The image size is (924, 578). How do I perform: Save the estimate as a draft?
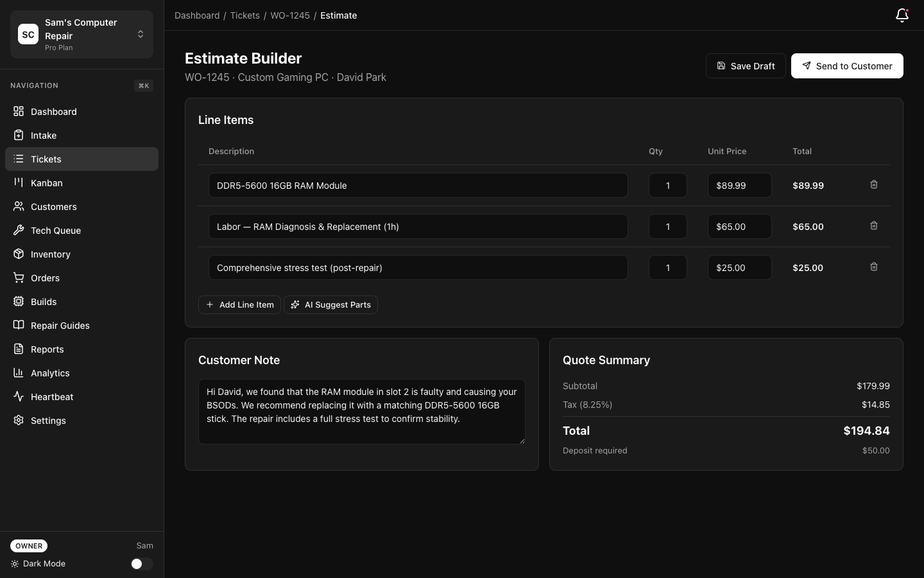746,66
